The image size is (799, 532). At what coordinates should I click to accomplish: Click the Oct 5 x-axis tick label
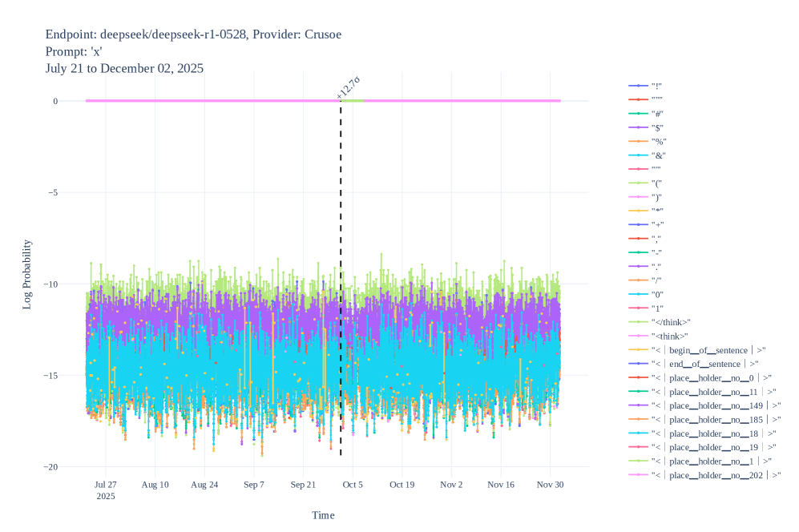[x=353, y=485]
